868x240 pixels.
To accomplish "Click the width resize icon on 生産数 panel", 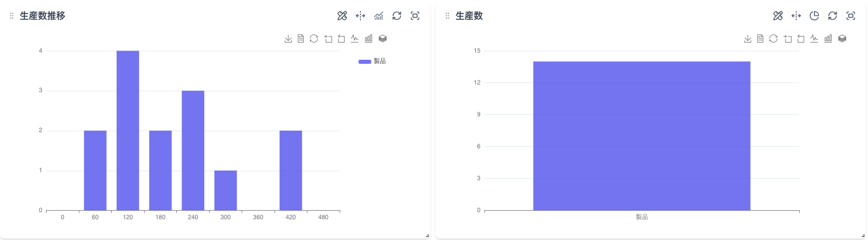I will tap(796, 16).
